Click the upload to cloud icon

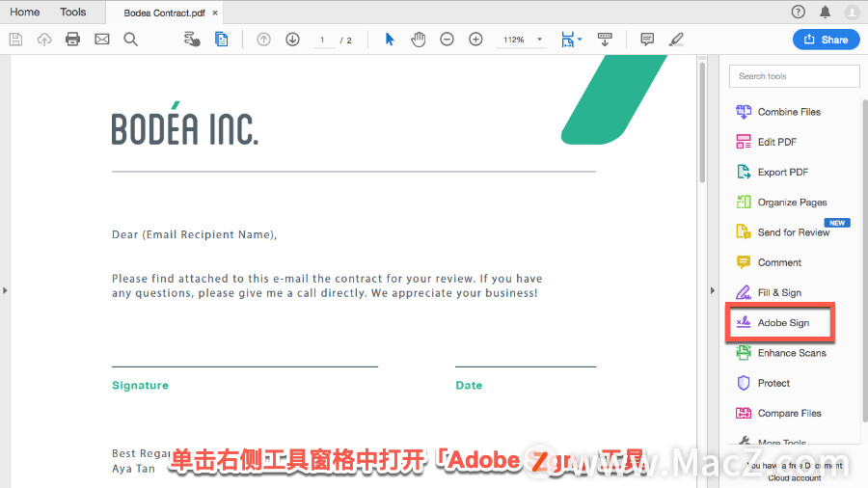pyautogui.click(x=44, y=40)
